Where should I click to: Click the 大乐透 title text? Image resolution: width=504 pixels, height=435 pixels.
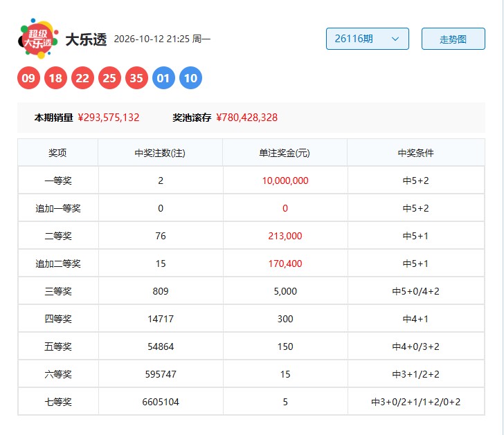tap(86, 39)
